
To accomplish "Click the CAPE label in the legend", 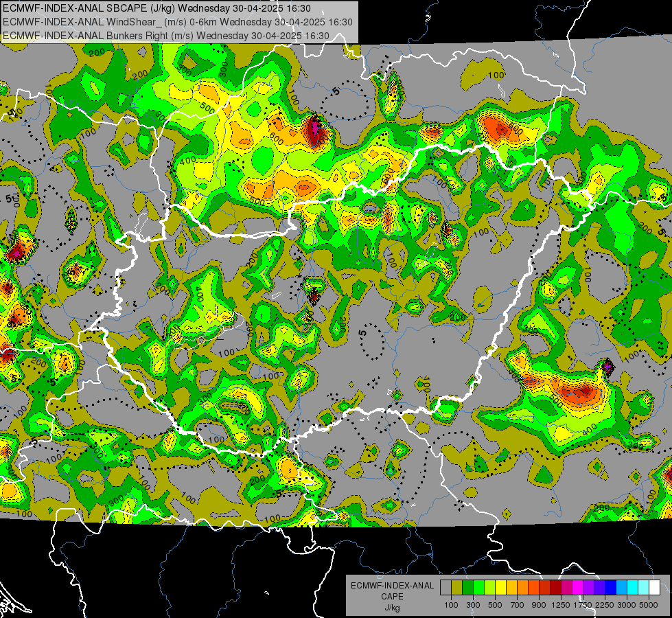I will [x=392, y=597].
